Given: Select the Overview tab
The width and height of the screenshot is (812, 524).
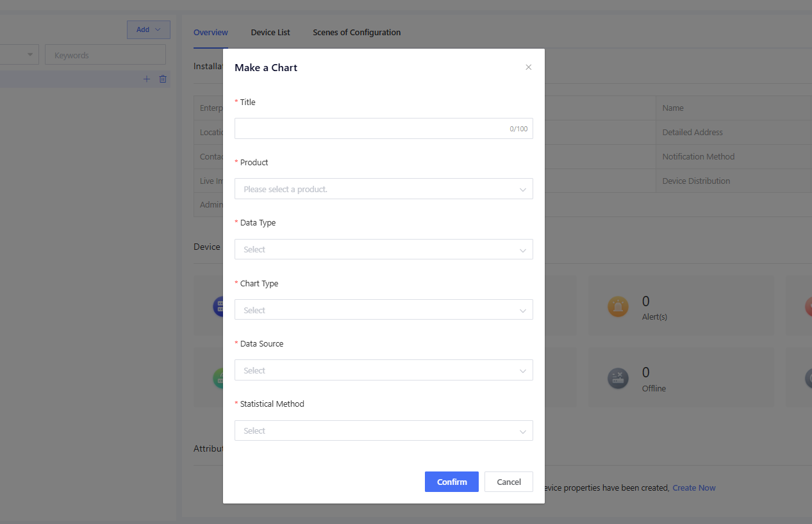Looking at the screenshot, I should pyautogui.click(x=211, y=33).
